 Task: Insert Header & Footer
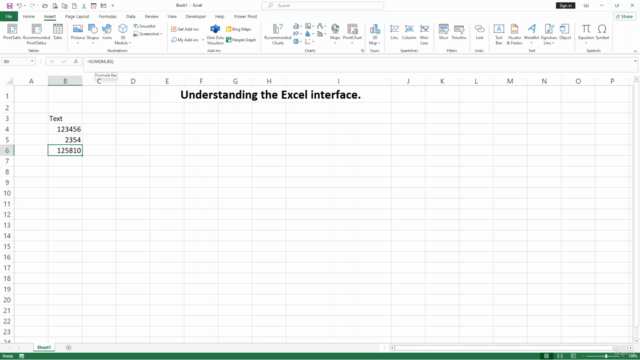pyautogui.click(x=514, y=34)
